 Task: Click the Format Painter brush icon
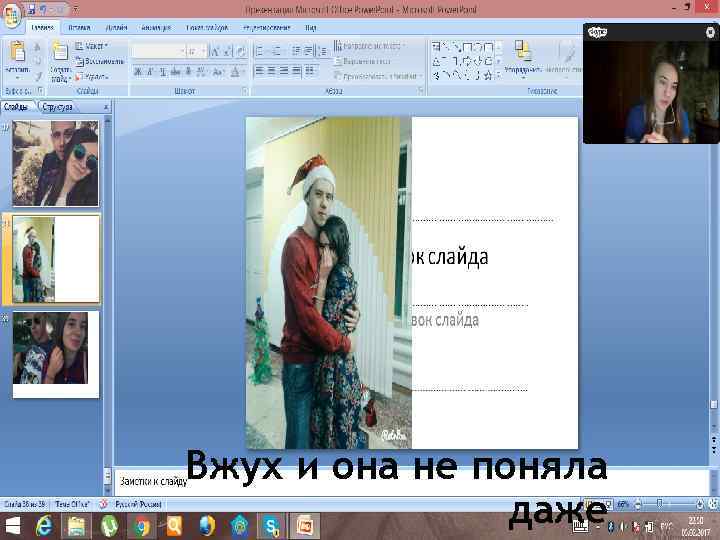click(38, 76)
